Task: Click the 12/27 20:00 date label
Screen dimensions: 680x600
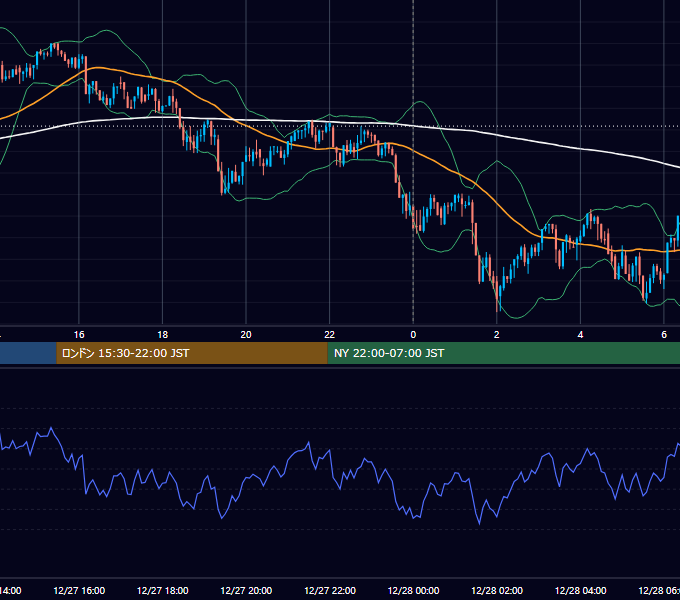Action: click(246, 591)
